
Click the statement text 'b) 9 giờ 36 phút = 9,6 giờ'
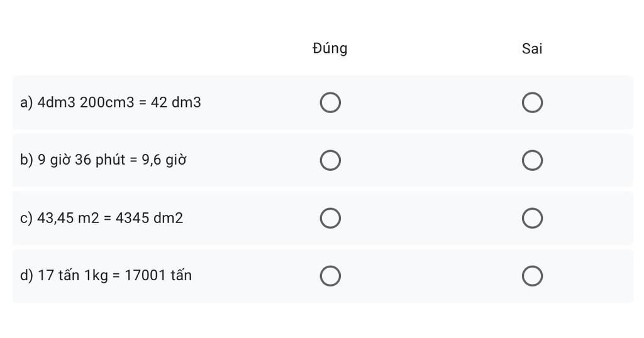tap(103, 160)
